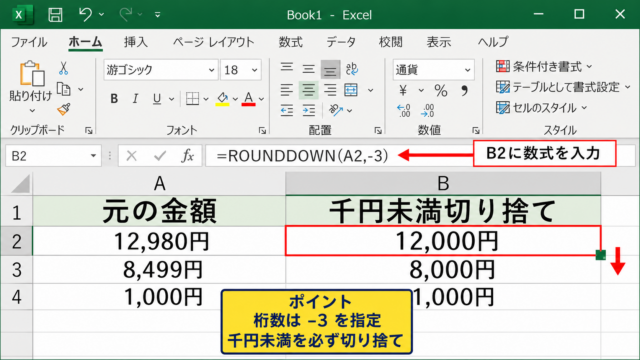Click the 貼り付け paste icon
This screenshot has height=360, width=640.
pos(31,73)
